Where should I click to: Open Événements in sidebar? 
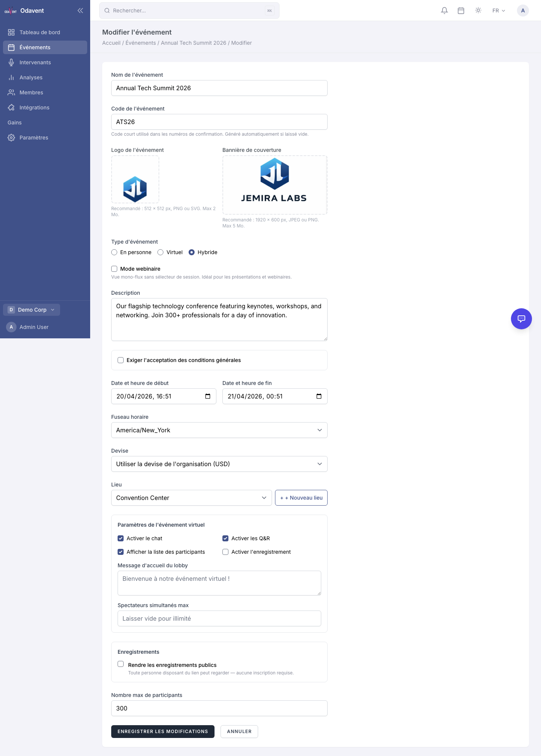coord(45,47)
